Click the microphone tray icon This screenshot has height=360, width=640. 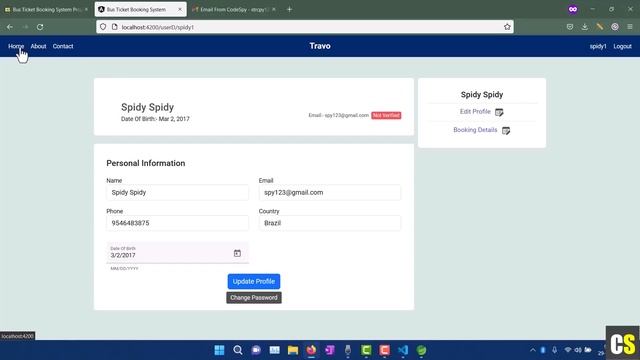[x=554, y=350]
